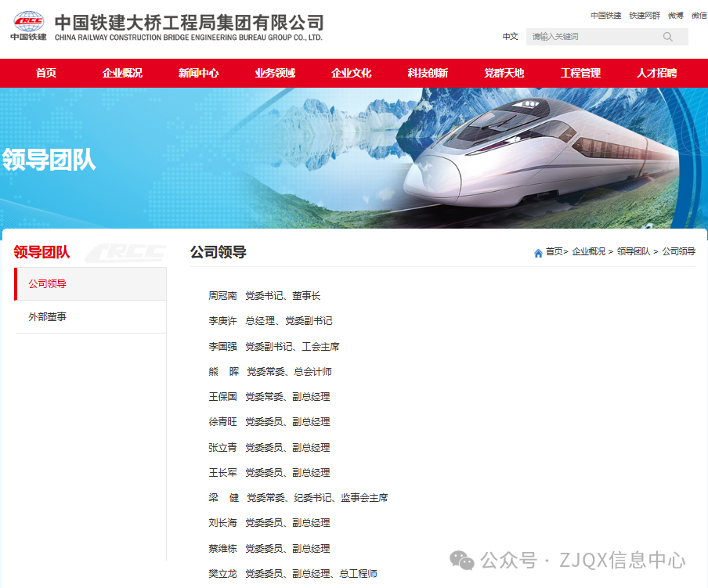The image size is (708, 588).
Task: Open the 铁建网群 top link
Action: click(645, 16)
